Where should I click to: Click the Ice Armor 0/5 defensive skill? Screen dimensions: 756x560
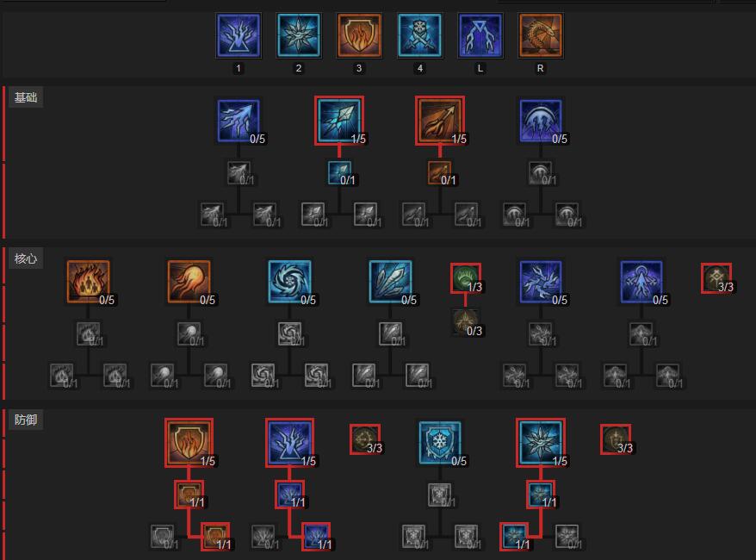[x=440, y=444]
